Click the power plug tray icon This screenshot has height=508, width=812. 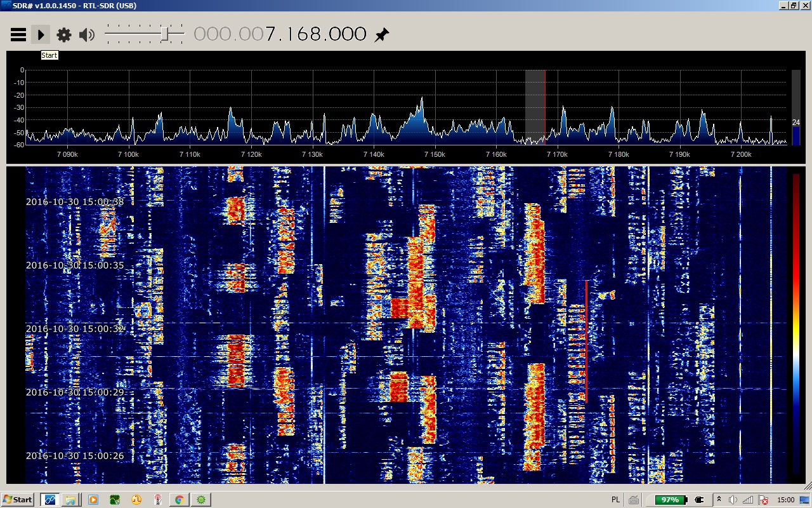pyautogui.click(x=699, y=500)
